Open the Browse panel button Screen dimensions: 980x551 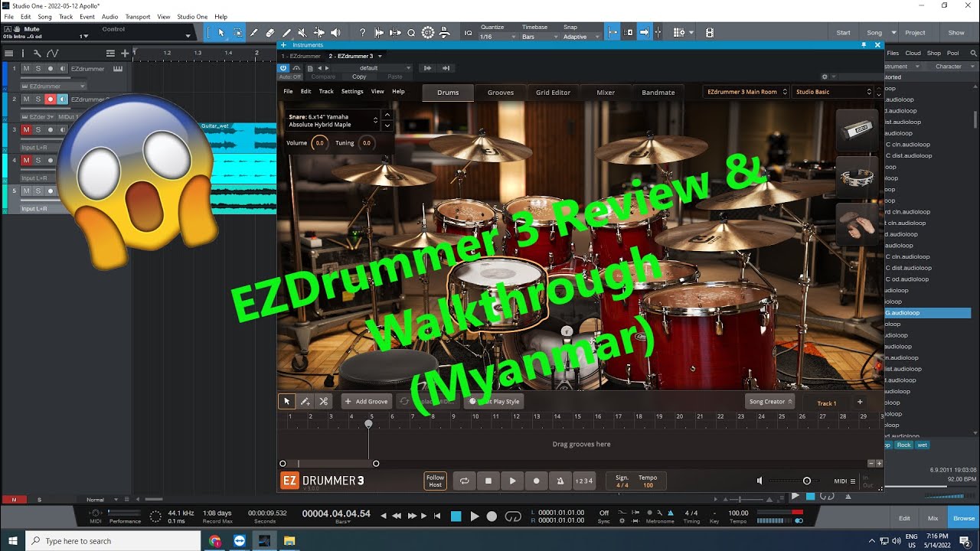[964, 518]
